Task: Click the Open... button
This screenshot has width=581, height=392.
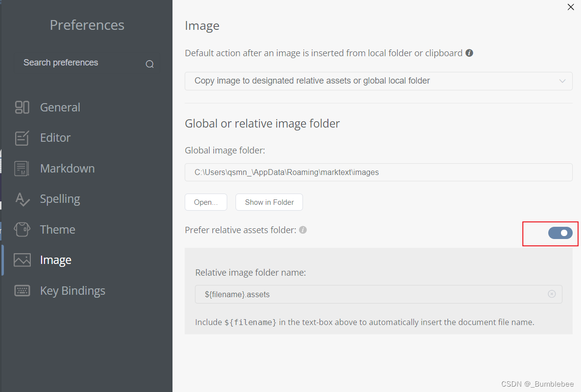Action: [x=206, y=202]
